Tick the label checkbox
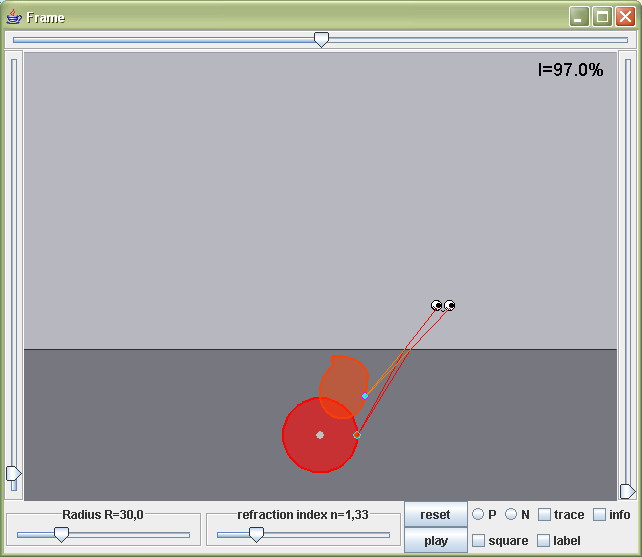The width and height of the screenshot is (642, 557). (543, 541)
